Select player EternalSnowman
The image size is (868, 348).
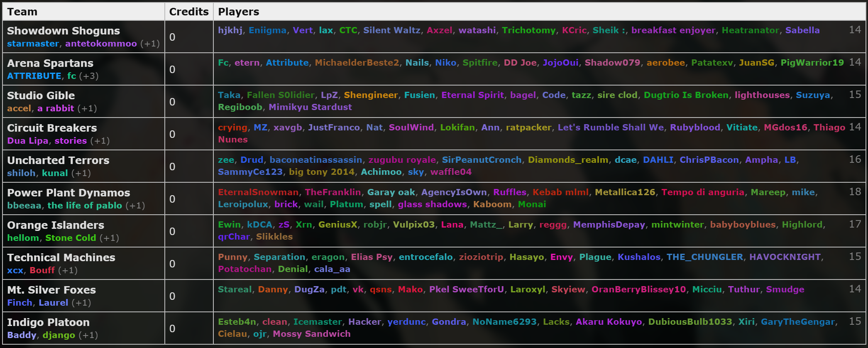(x=258, y=192)
